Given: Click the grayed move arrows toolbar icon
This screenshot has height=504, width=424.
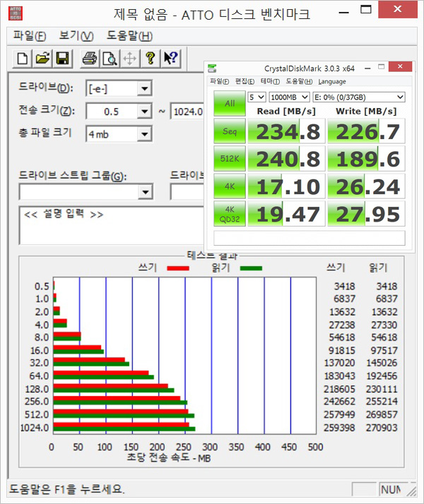Looking at the screenshot, I should 129,59.
